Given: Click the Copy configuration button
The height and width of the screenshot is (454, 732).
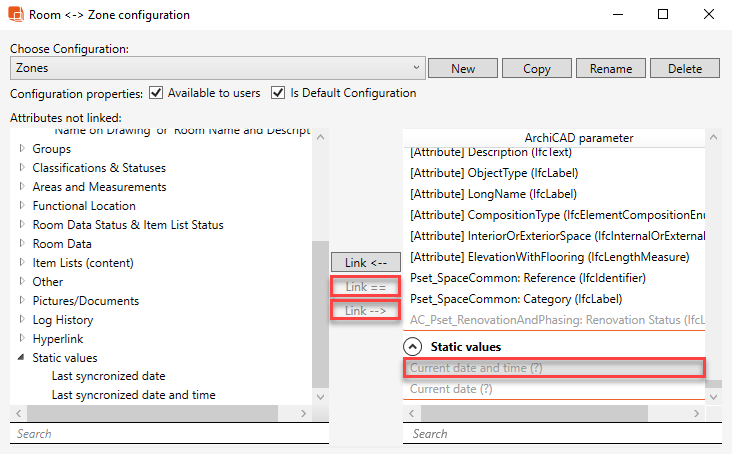Looking at the screenshot, I should [537, 69].
